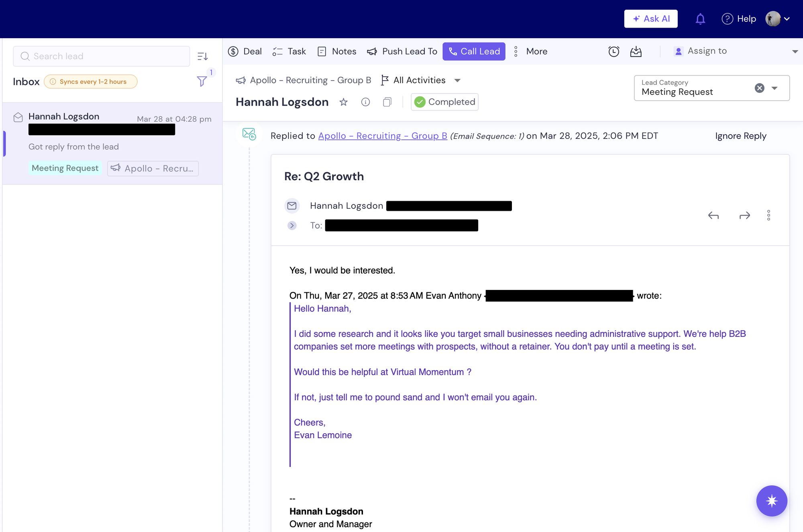Click Ignore Reply
The width and height of the screenshot is (803, 532).
(741, 136)
